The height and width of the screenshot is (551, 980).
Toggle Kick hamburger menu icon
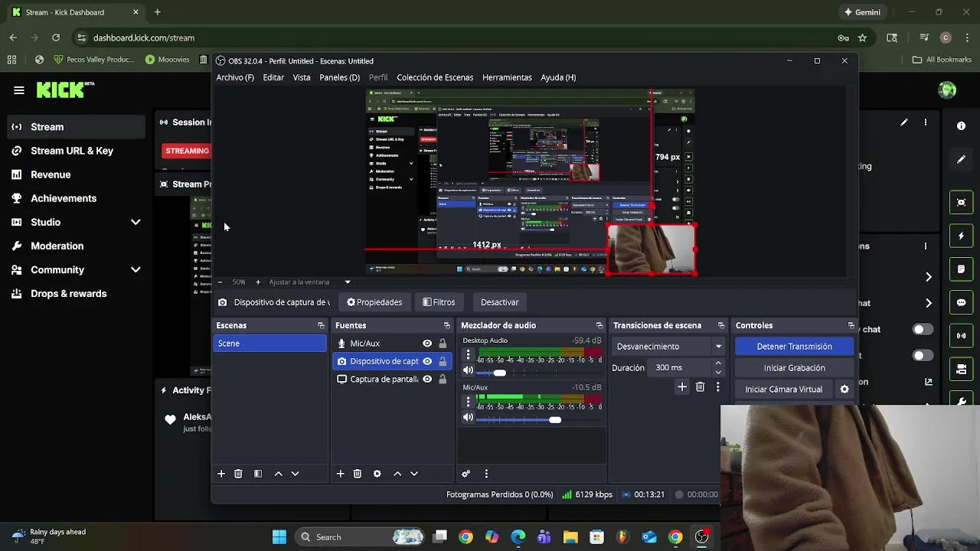(x=19, y=90)
